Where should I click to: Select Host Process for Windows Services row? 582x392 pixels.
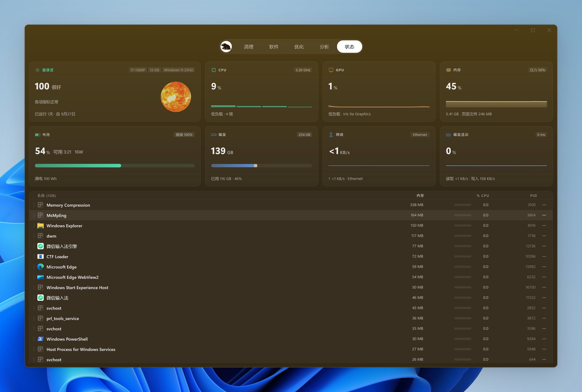(291, 349)
